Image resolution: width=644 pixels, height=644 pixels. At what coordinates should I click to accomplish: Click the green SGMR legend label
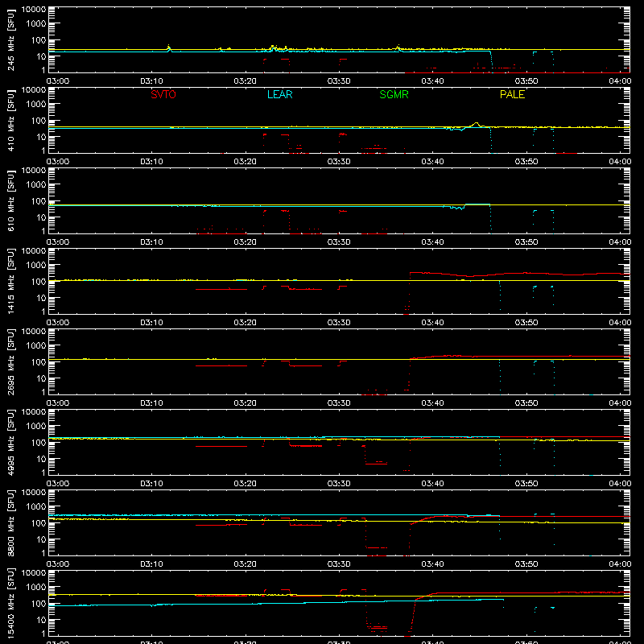394,94
